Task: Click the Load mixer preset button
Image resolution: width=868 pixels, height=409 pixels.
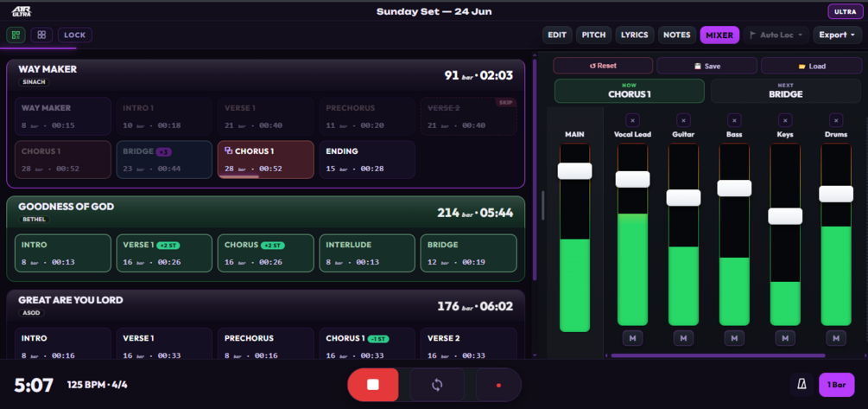Action: coord(812,66)
